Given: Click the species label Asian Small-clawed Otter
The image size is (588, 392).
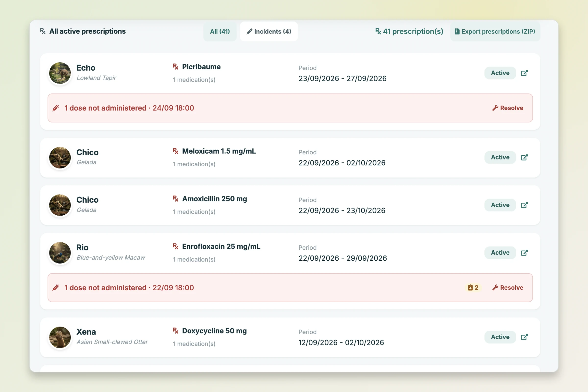Looking at the screenshot, I should pos(112,342).
